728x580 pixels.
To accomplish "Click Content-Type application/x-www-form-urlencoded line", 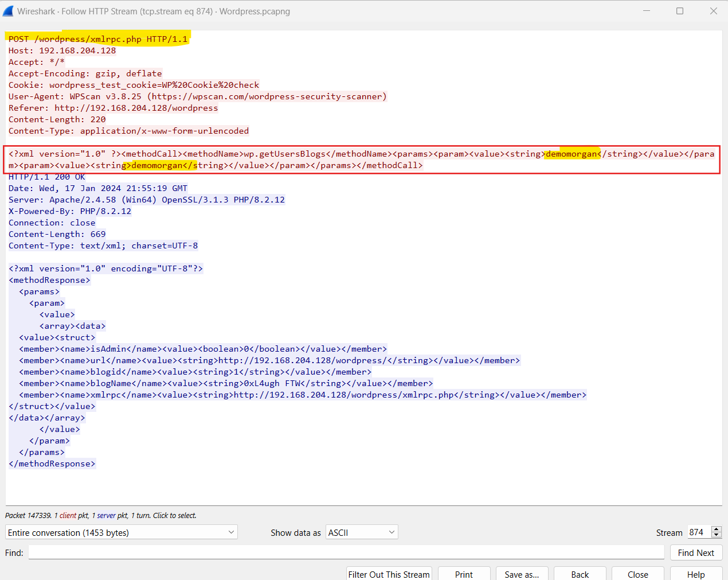I will (128, 131).
